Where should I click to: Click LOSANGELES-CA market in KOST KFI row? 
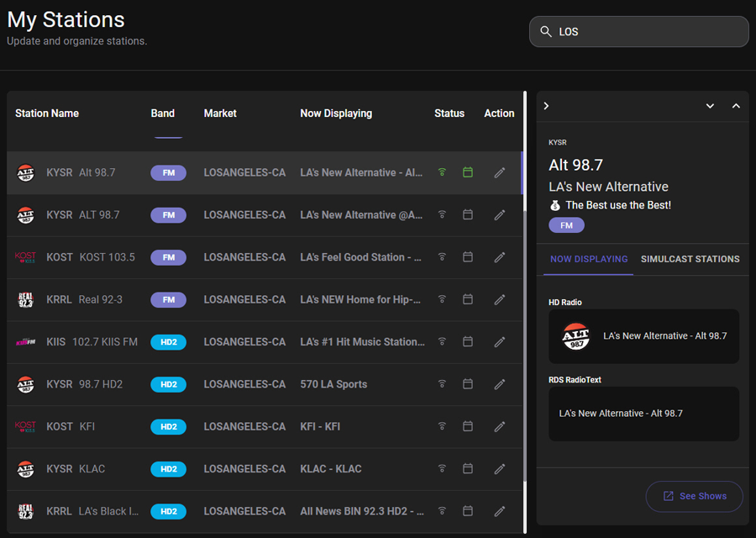[x=244, y=426]
